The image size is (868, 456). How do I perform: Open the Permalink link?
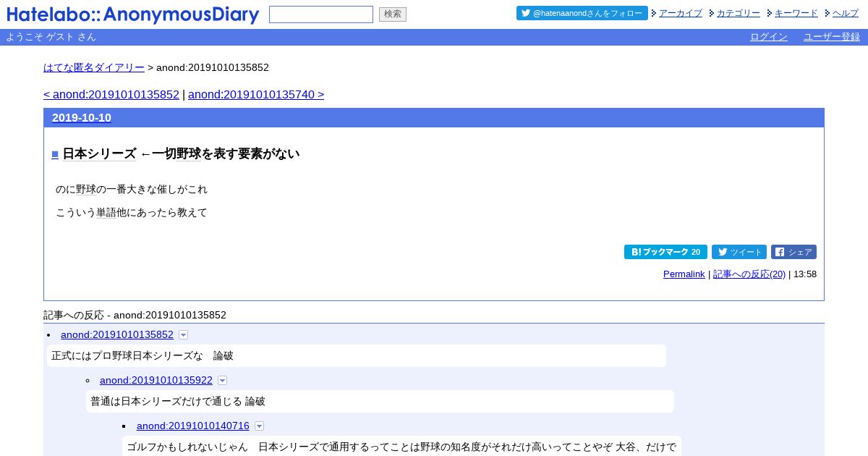coord(684,274)
